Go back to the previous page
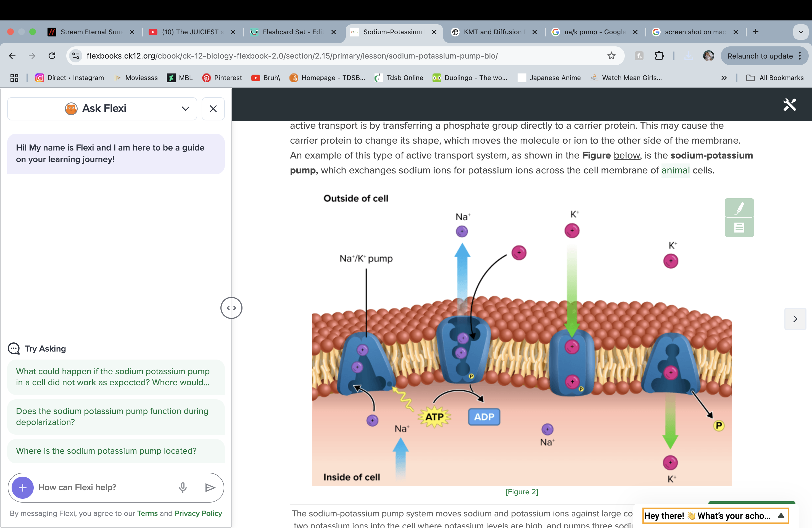Viewport: 812px width, 528px height. click(12, 56)
